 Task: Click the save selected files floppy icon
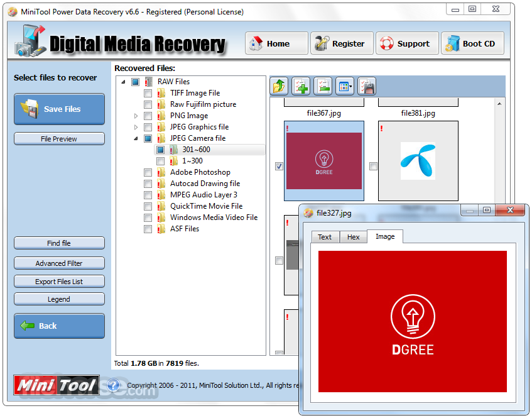[x=366, y=86]
